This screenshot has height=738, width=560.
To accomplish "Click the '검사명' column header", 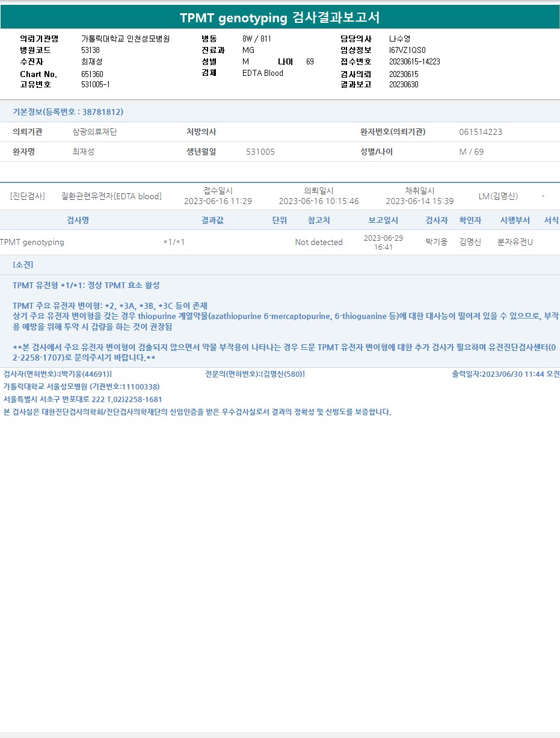I will [x=78, y=220].
